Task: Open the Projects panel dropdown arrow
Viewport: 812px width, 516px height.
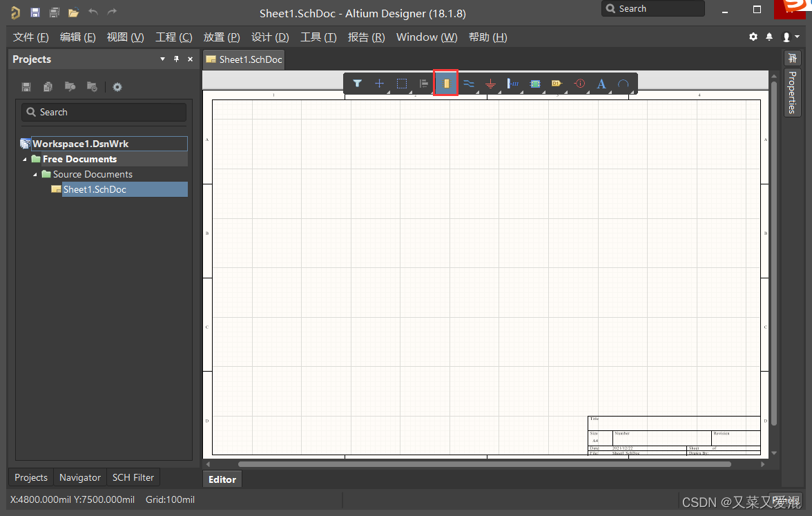Action: pos(163,59)
